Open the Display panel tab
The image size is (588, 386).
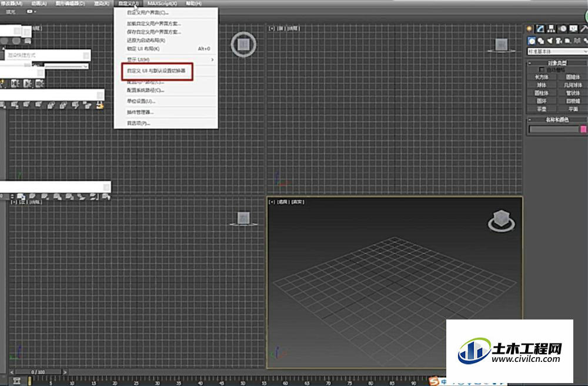coord(573,29)
